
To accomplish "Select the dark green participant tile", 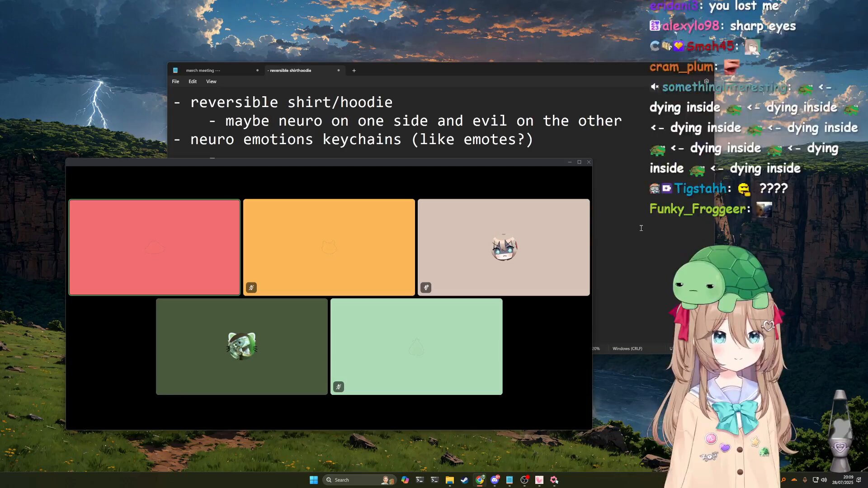I will click(242, 347).
